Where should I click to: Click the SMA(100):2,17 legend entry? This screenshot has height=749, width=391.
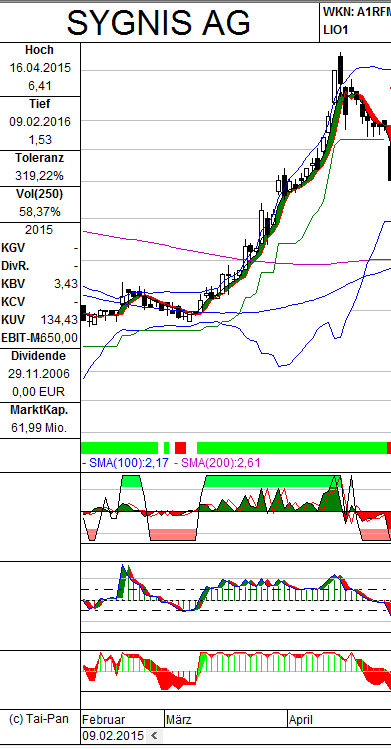pyautogui.click(x=125, y=462)
